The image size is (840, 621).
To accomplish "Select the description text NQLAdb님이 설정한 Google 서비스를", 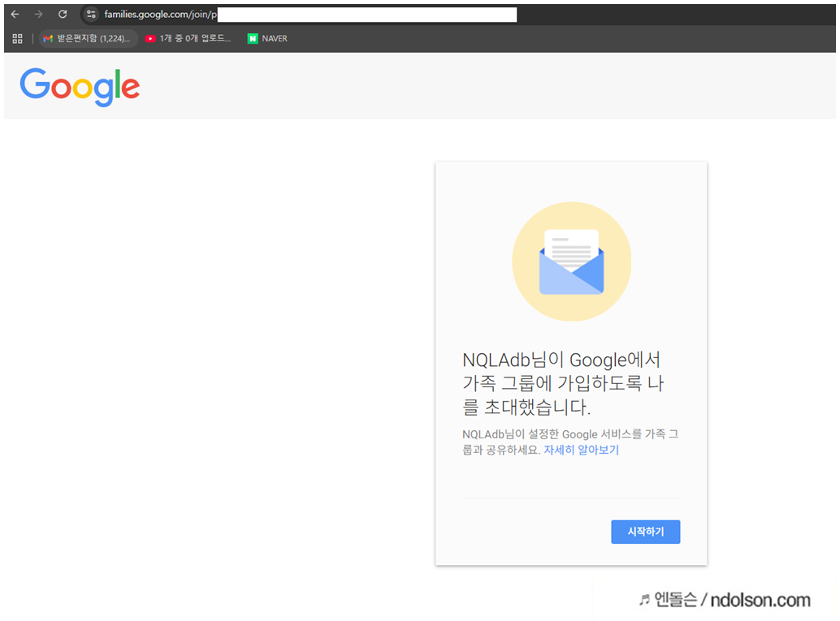I will [552, 434].
